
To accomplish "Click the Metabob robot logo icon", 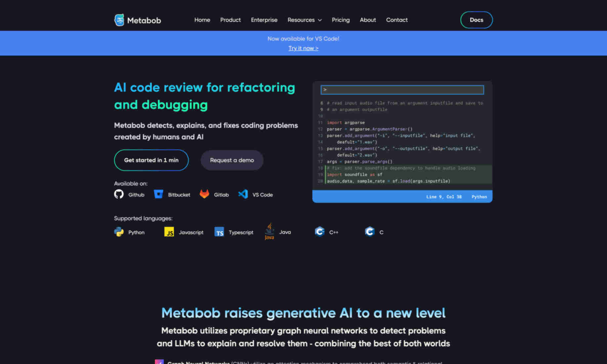I will tap(119, 20).
